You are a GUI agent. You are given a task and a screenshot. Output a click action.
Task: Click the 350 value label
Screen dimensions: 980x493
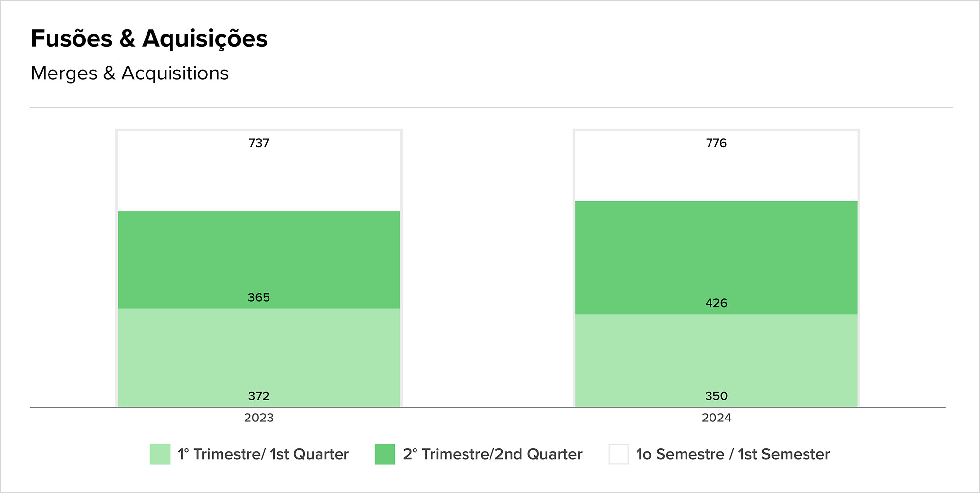pyautogui.click(x=716, y=396)
